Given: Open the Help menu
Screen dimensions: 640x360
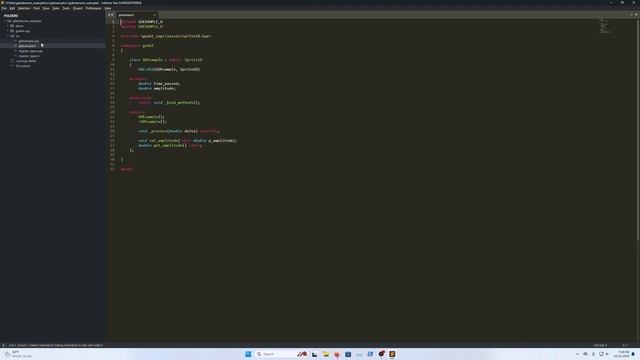Looking at the screenshot, I should click(108, 8).
